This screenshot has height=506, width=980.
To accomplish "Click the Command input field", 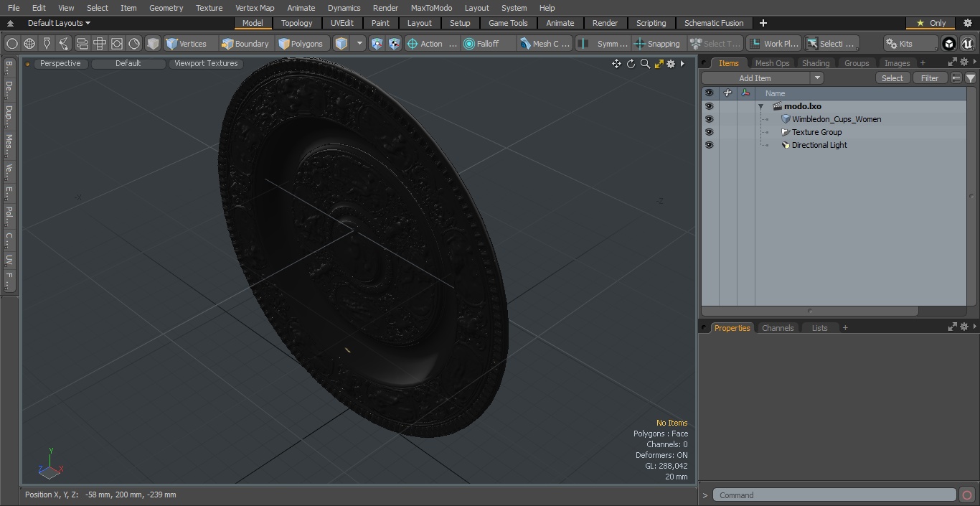I will tap(834, 495).
